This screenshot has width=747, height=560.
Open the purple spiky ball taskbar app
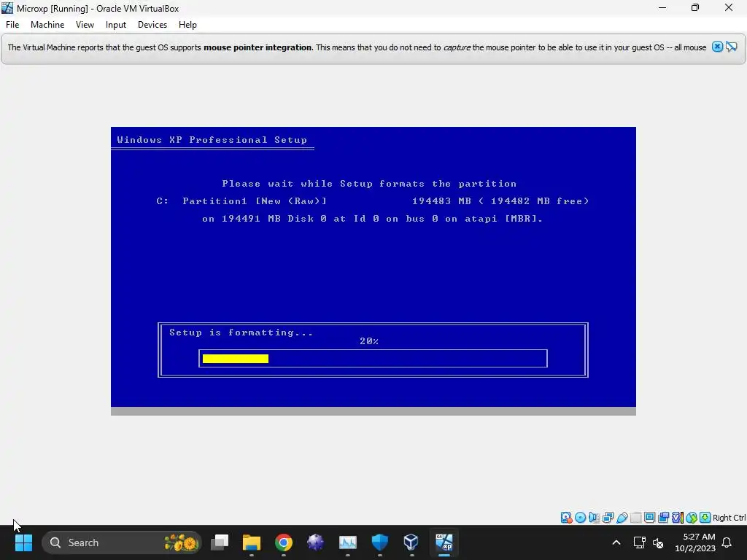(315, 542)
